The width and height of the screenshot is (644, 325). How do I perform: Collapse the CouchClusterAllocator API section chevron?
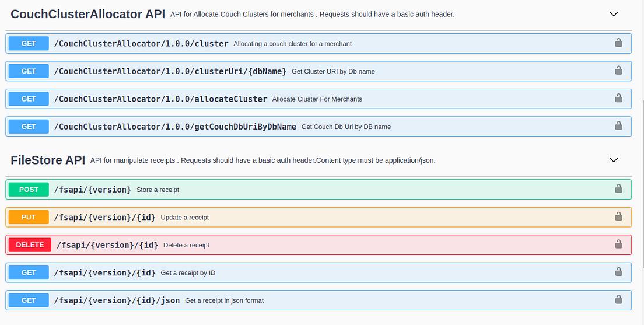click(614, 14)
